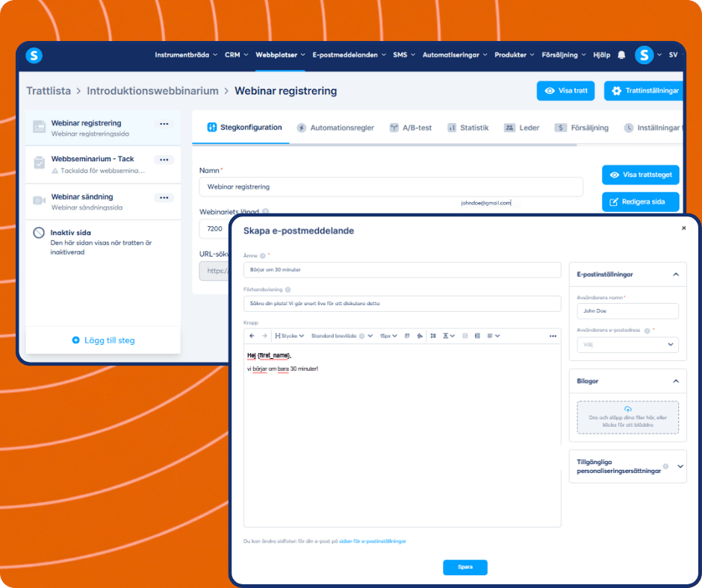
Task: Switch to A/B-test tab
Action: [411, 128]
